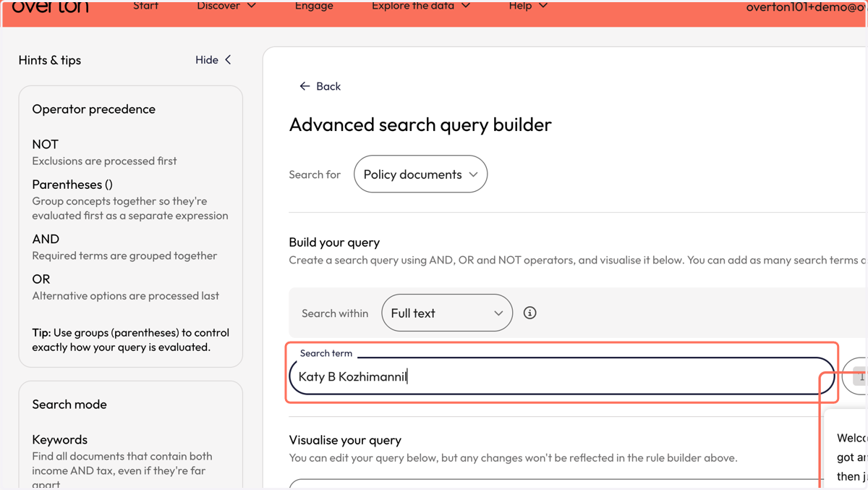This screenshot has width=868, height=490.
Task: Click the Overton logo
Action: coord(50,7)
